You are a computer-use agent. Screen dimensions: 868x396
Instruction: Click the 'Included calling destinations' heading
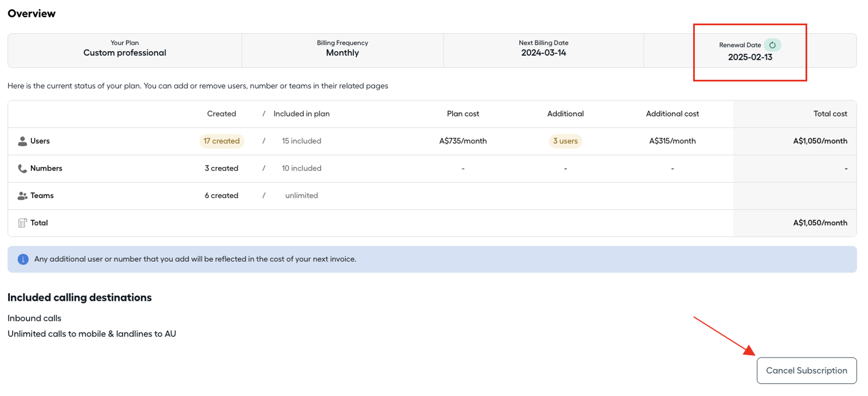[x=80, y=297]
